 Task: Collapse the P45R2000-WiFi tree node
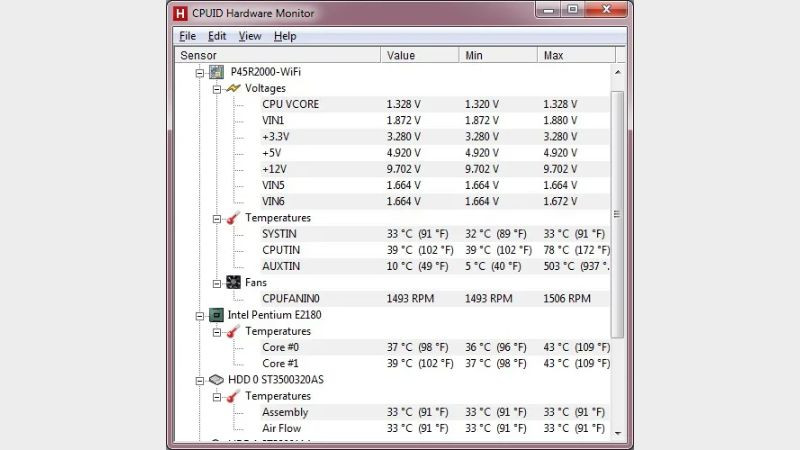click(x=200, y=73)
